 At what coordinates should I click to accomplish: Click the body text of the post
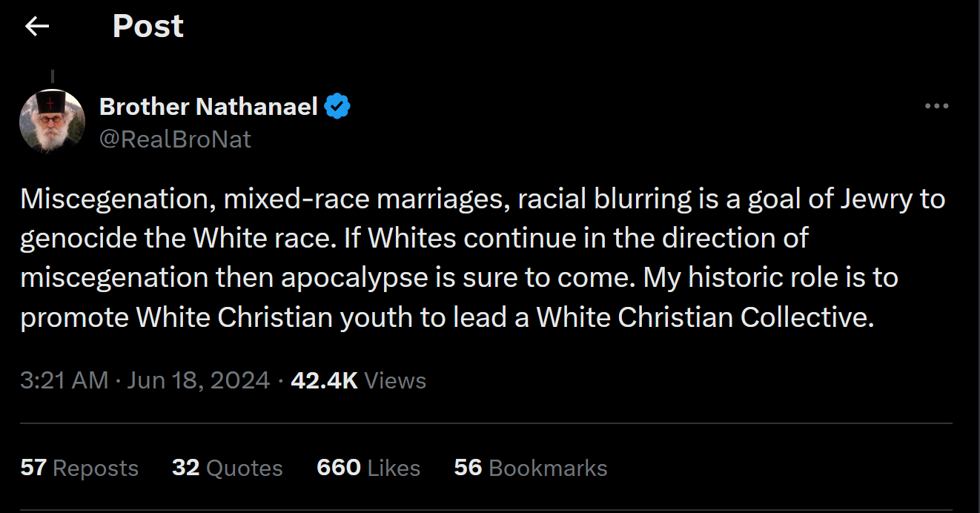click(x=482, y=258)
